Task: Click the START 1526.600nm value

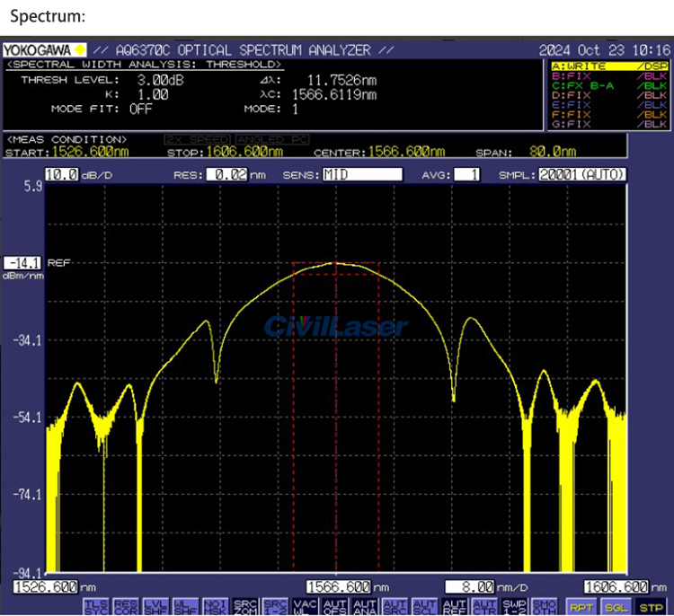Action: point(90,152)
